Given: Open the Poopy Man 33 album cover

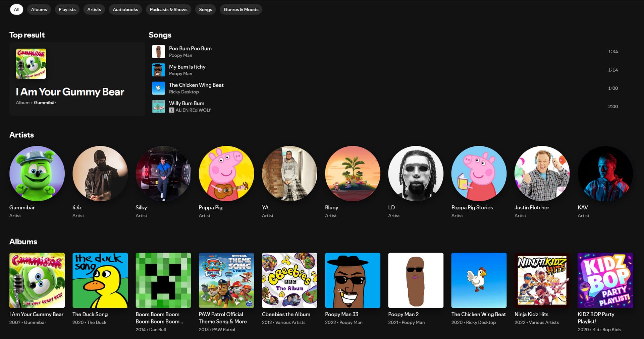Looking at the screenshot, I should click(353, 280).
